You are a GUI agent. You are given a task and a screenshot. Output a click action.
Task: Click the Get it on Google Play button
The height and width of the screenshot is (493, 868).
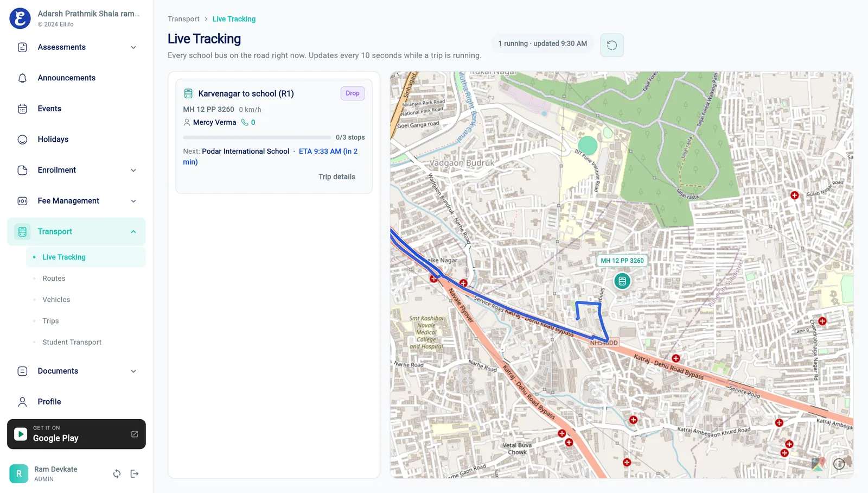pyautogui.click(x=76, y=434)
